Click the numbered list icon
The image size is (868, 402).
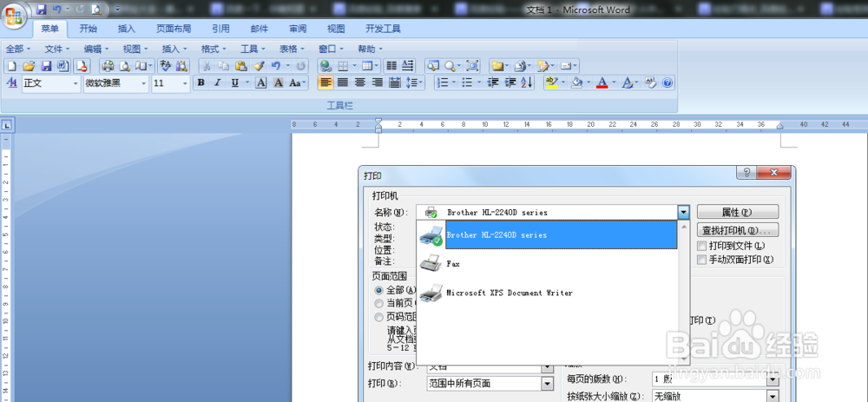click(x=443, y=83)
